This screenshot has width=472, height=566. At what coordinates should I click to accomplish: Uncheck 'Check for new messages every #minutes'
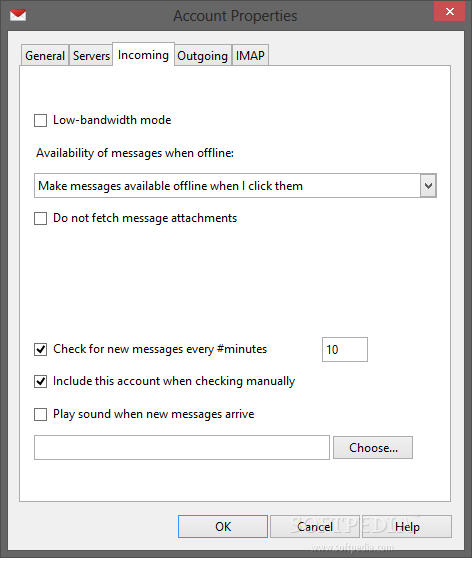(40, 349)
